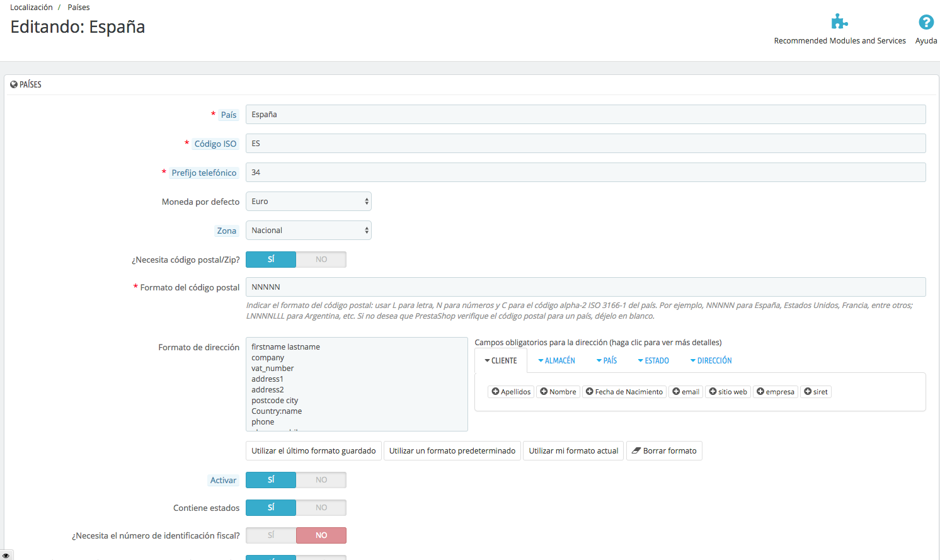This screenshot has width=940, height=560.
Task: Click the 'Editando: España' page title
Action: pos(77,27)
